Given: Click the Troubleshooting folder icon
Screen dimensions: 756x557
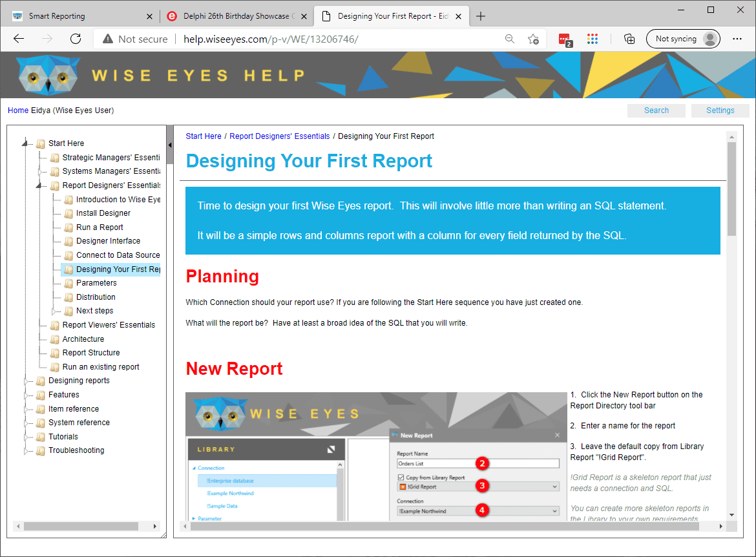Looking at the screenshot, I should (41, 451).
